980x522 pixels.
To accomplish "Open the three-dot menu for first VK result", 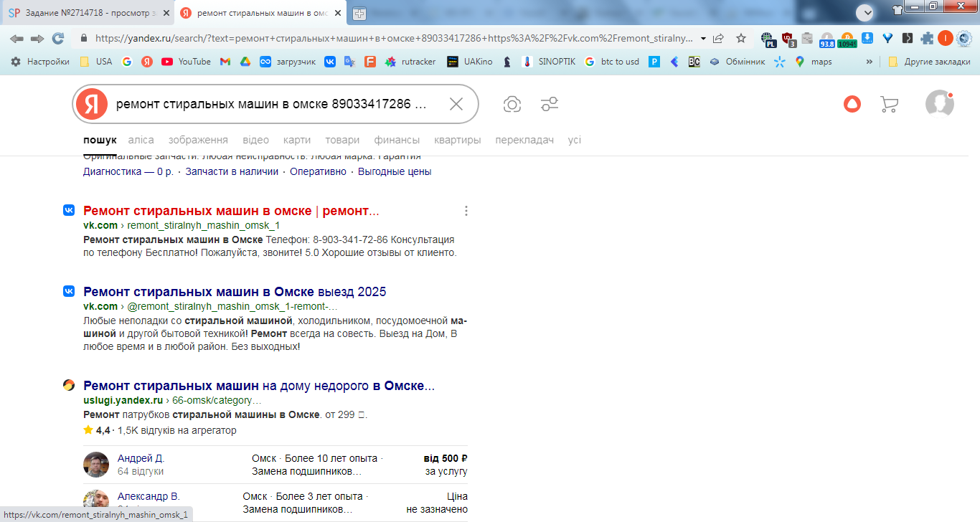I will pyautogui.click(x=466, y=211).
